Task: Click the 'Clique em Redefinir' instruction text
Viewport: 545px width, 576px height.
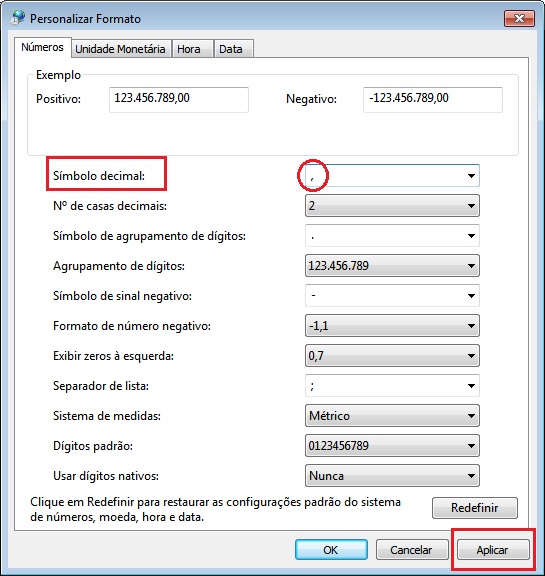Action: click(x=215, y=510)
